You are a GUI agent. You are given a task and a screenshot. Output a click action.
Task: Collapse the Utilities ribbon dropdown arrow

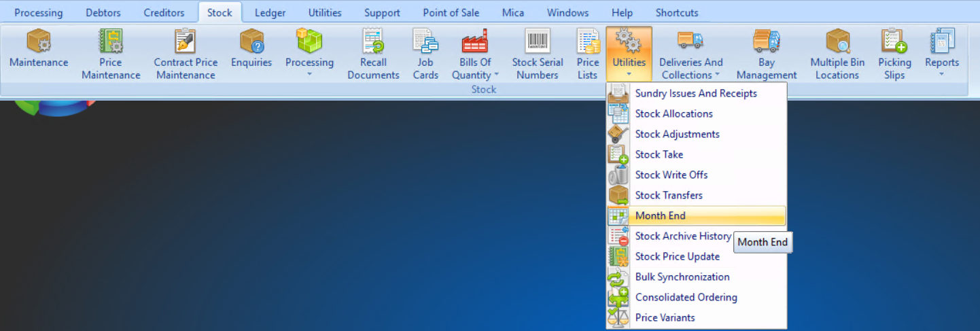[629, 75]
